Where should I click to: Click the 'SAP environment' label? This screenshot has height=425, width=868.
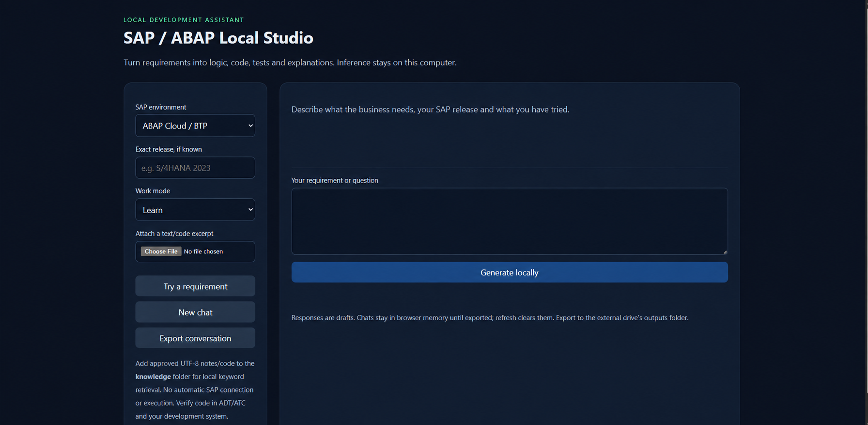161,107
